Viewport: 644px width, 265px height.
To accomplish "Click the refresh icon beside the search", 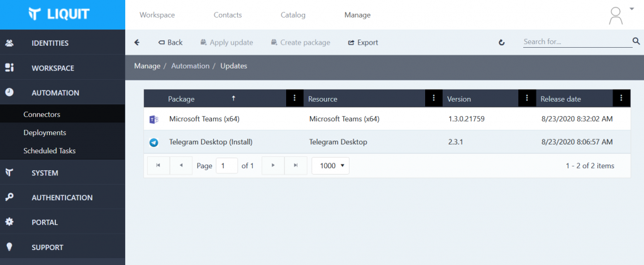I will tap(501, 42).
